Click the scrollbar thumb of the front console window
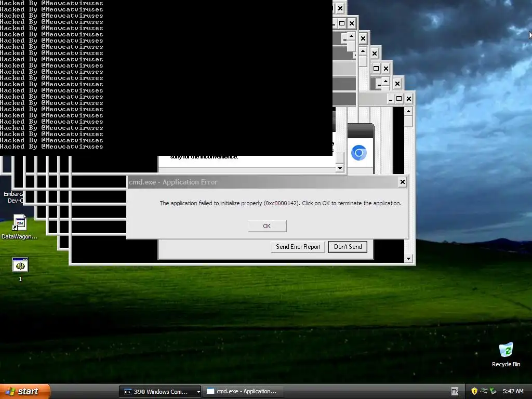 [x=408, y=121]
